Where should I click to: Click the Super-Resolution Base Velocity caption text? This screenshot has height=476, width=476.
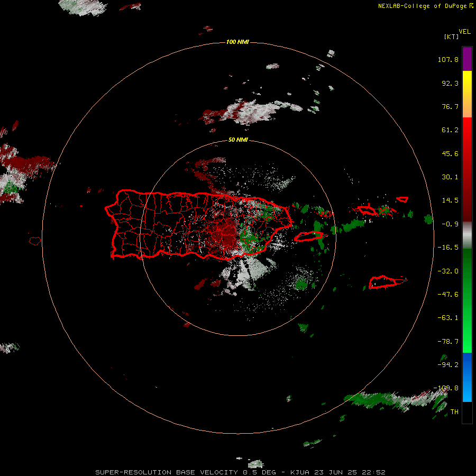(x=241, y=472)
